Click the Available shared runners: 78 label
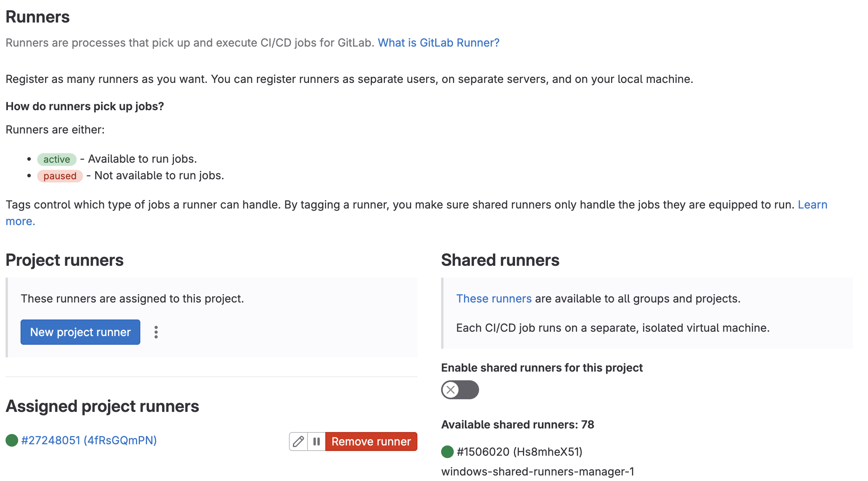Image resolution: width=868 pixels, height=481 pixels. point(517,425)
